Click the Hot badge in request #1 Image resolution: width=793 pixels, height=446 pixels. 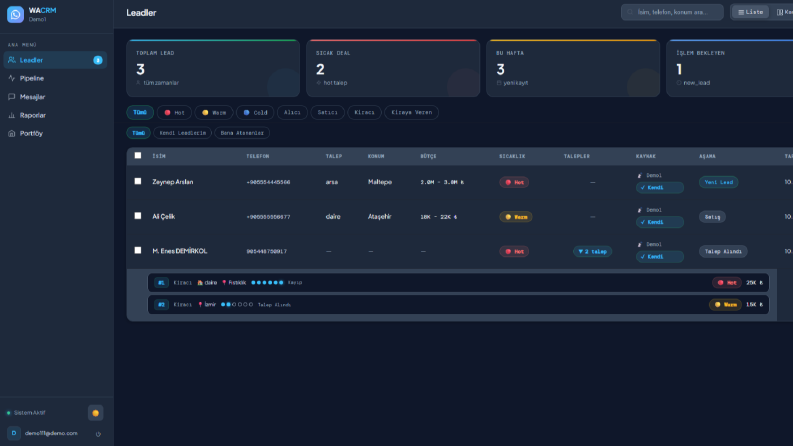click(x=727, y=283)
